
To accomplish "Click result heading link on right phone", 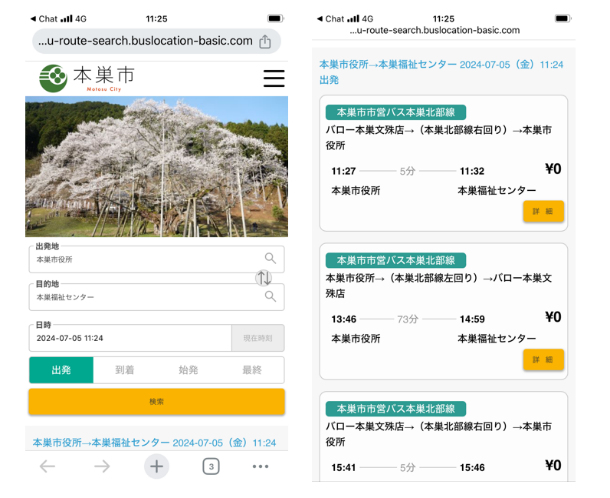I will pos(441,72).
